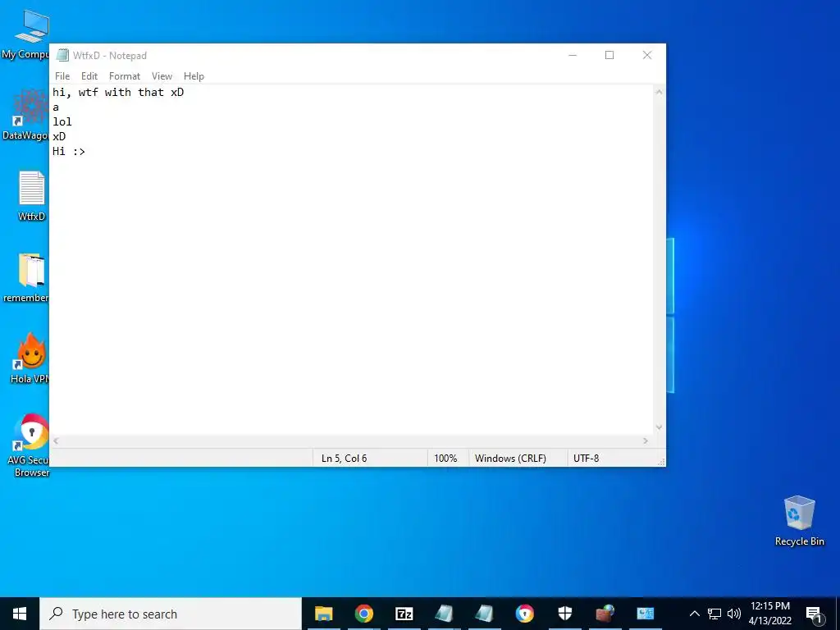Select the Hola VPN desktop shortcut
This screenshot has height=630, width=840.
[30, 358]
